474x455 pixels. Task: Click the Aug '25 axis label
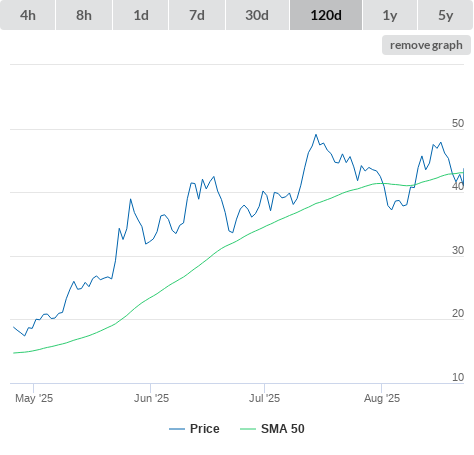pos(382,398)
